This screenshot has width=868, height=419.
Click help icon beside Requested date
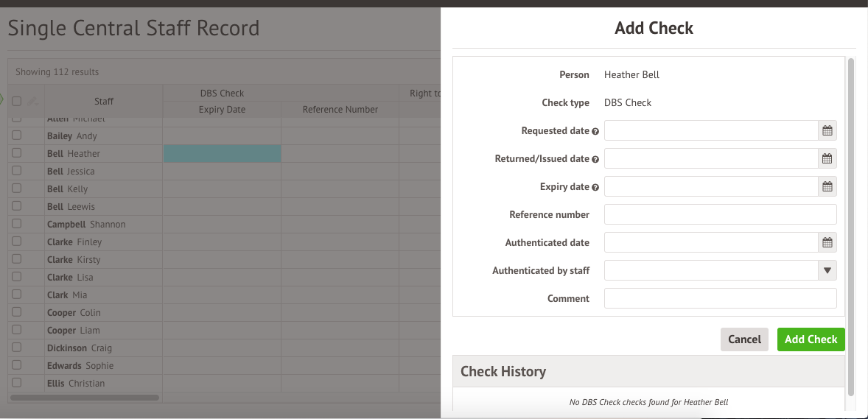[x=595, y=131]
